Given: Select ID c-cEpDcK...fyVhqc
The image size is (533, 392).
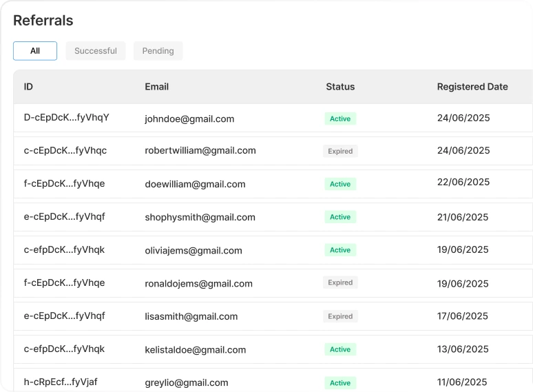Looking at the screenshot, I should [65, 151].
